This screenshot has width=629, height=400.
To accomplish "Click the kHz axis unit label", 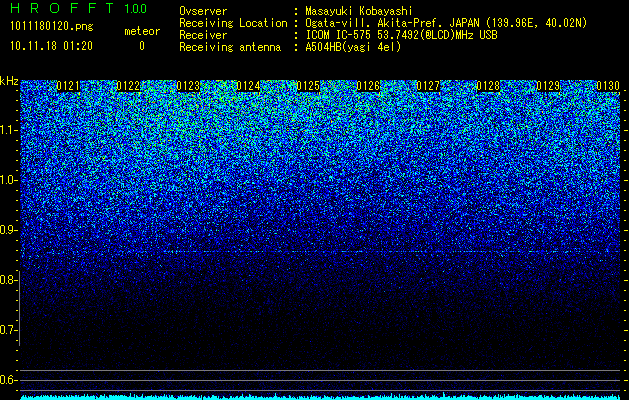I will pyautogui.click(x=9, y=81).
